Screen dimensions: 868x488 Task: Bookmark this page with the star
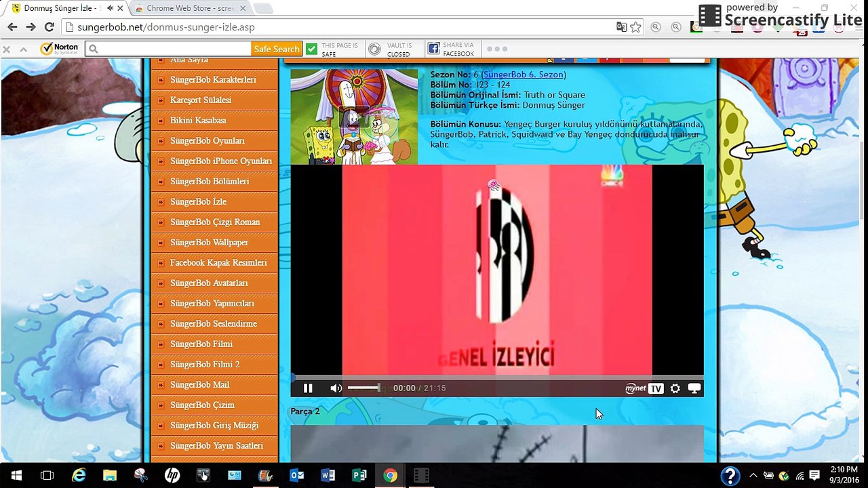click(635, 27)
